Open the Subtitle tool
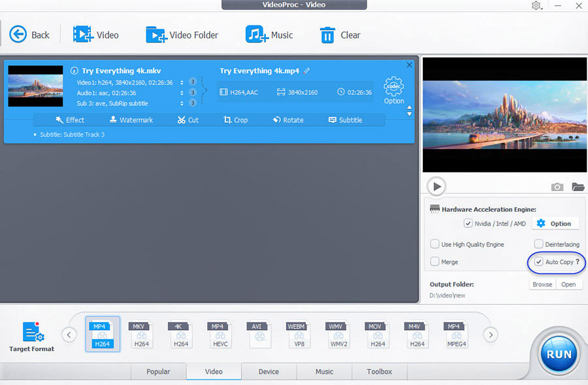Screen dimensions: 588x385 tap(346, 120)
